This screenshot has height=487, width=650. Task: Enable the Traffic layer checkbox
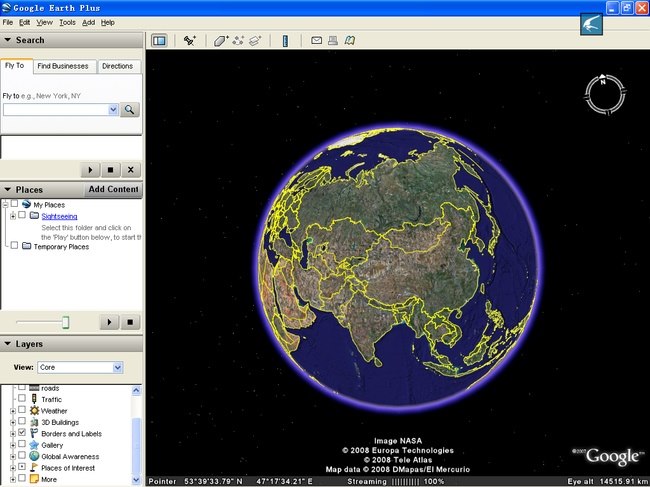click(22, 398)
